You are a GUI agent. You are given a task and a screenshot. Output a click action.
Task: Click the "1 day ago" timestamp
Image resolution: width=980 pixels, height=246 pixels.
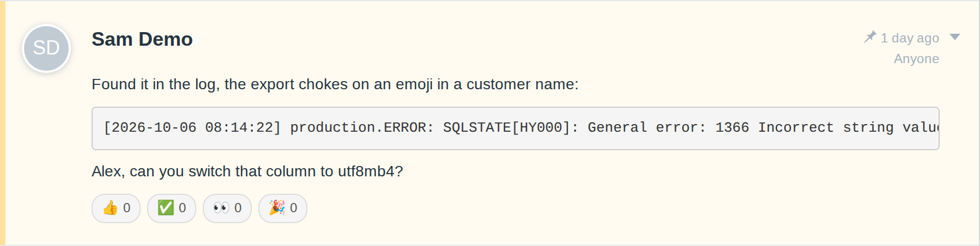point(910,38)
